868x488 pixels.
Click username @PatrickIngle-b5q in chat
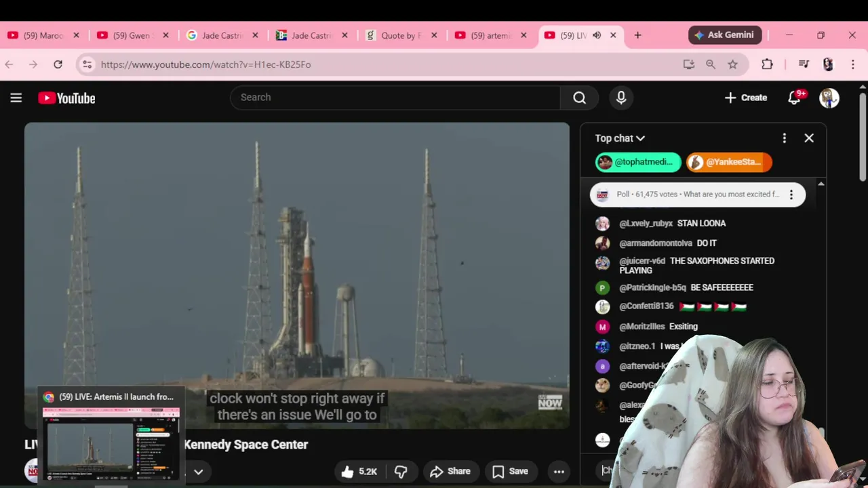[x=652, y=288]
